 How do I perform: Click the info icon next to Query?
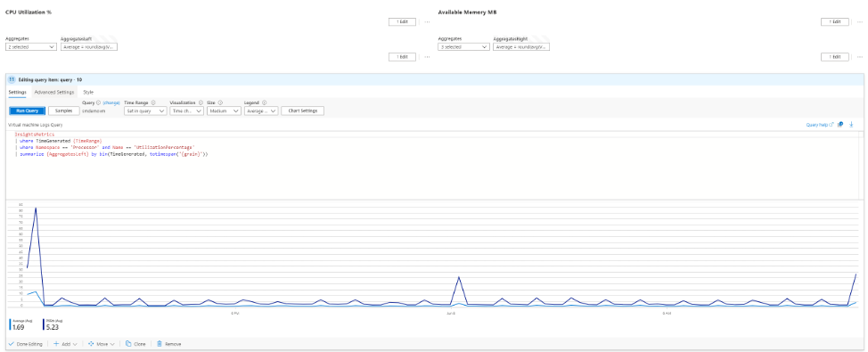99,102
